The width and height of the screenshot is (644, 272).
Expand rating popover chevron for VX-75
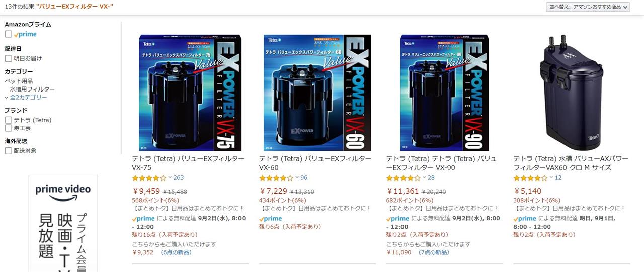(170, 178)
